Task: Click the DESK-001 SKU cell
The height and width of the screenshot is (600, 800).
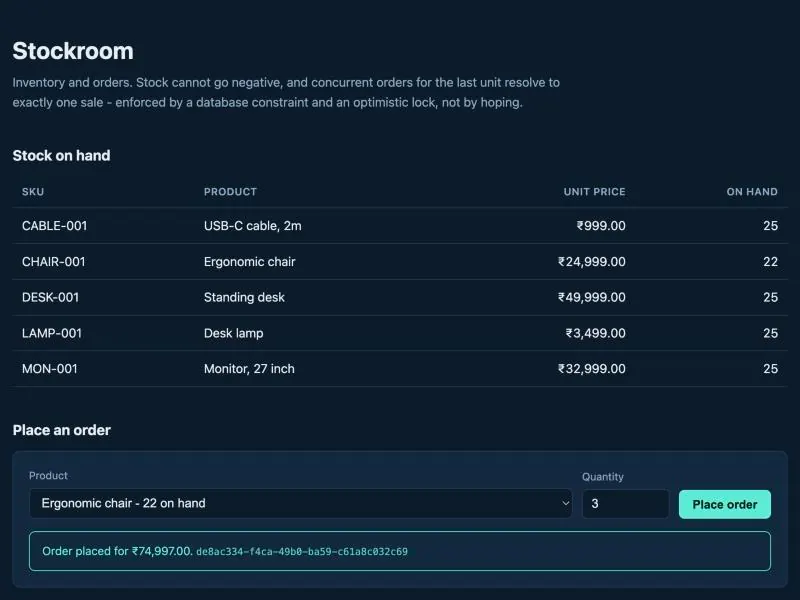Action: [51, 297]
